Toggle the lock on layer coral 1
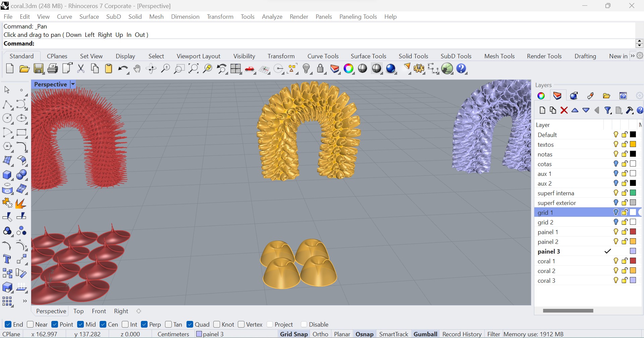Viewport: 644px width, 338px height. (x=625, y=261)
